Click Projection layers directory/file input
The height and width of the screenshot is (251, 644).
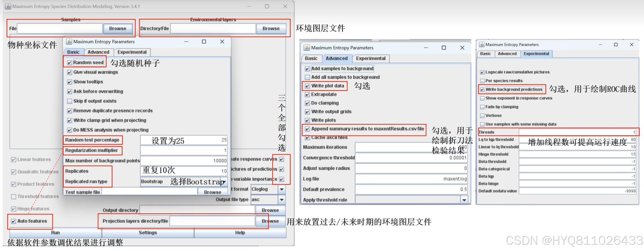pos(212,221)
